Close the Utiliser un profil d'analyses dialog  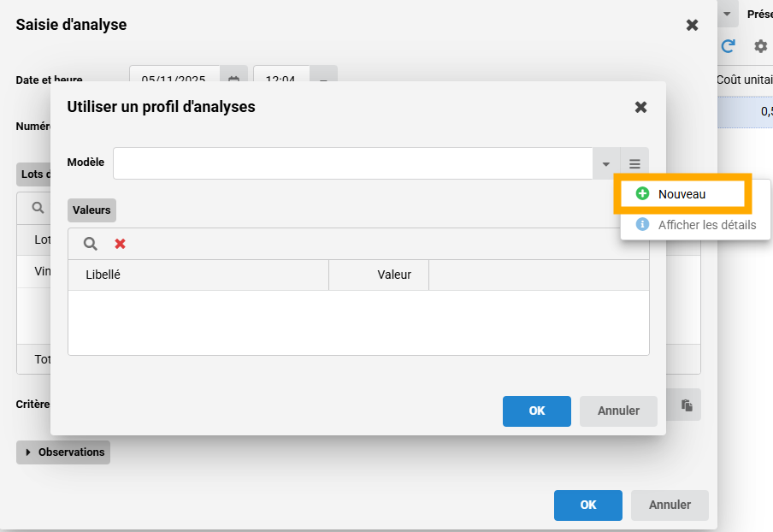(x=640, y=107)
